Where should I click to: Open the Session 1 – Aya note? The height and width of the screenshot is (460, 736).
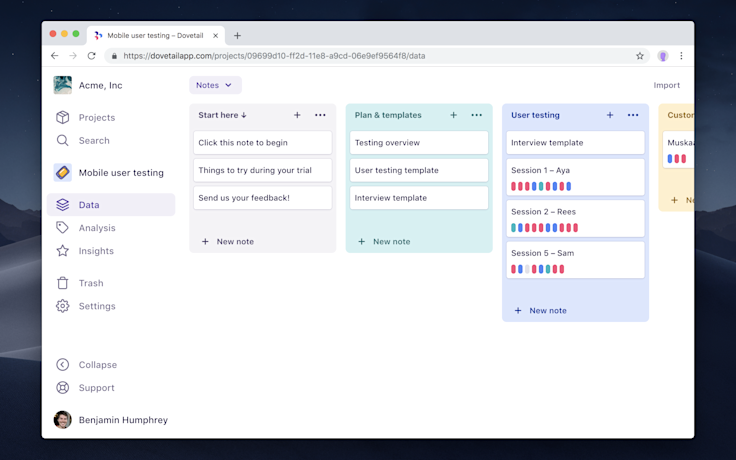pyautogui.click(x=575, y=177)
